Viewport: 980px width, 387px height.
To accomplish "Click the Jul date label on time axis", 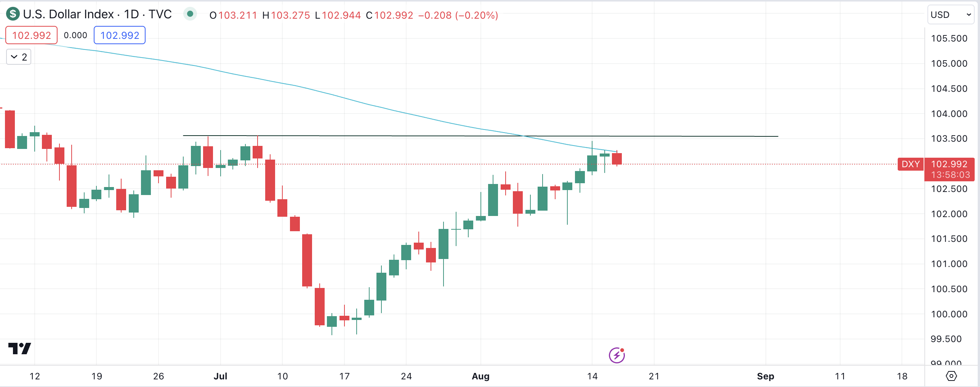I will (220, 376).
